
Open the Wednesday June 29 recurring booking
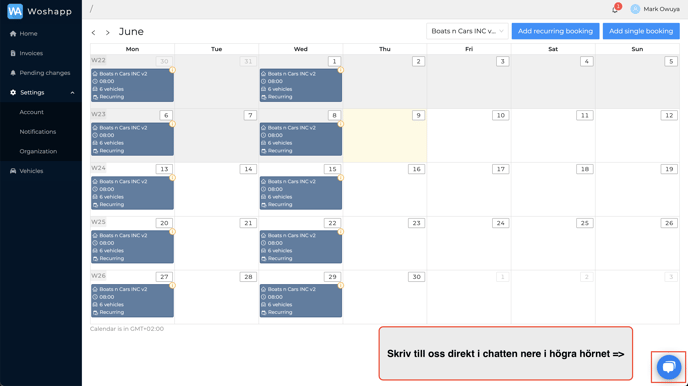click(301, 300)
